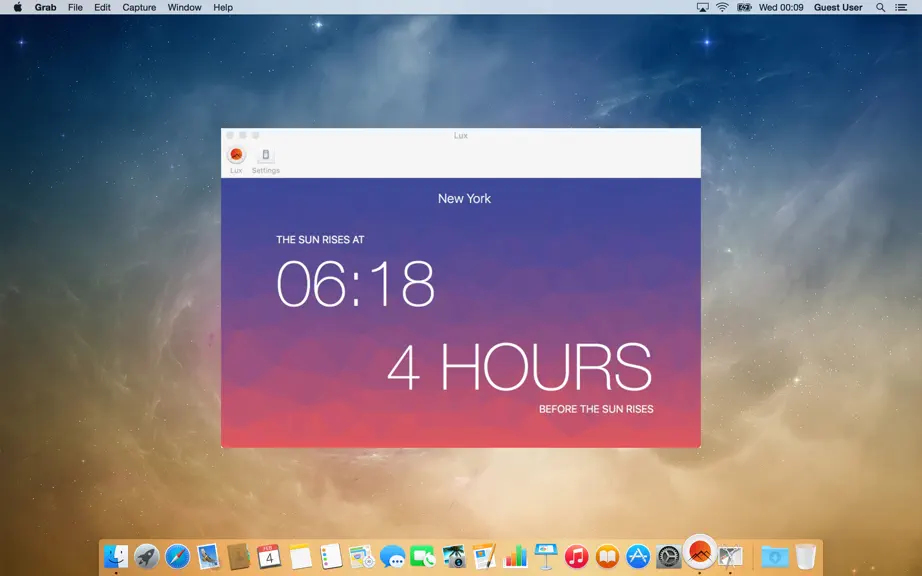Open iTunes music icon in dock

click(x=576, y=555)
